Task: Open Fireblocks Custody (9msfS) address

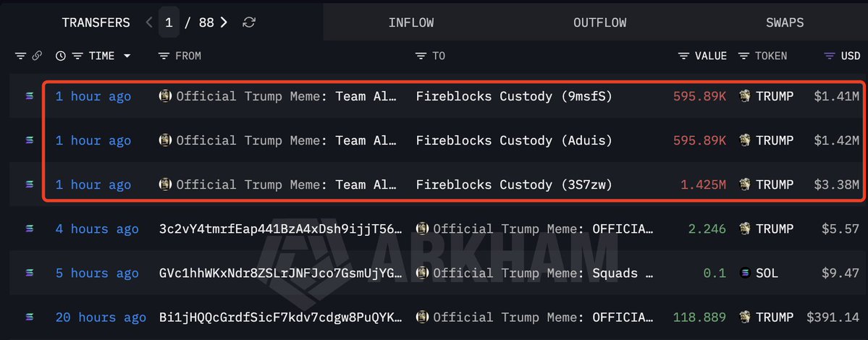Action: coord(514,96)
